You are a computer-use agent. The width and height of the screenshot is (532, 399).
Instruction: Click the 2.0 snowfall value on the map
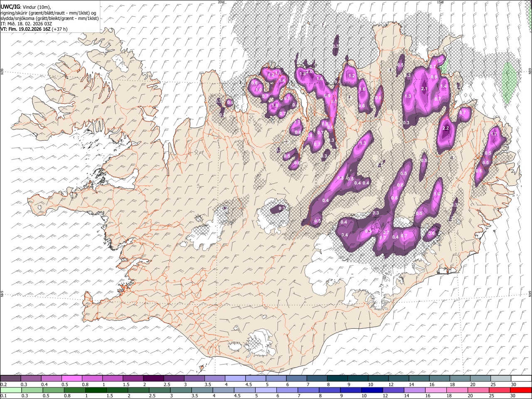pyautogui.click(x=309, y=71)
